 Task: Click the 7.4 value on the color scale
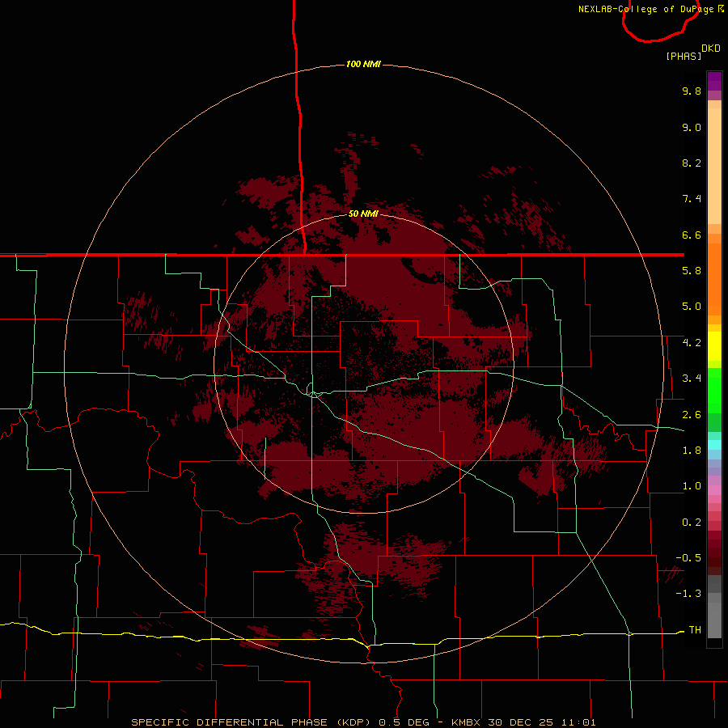pos(692,199)
